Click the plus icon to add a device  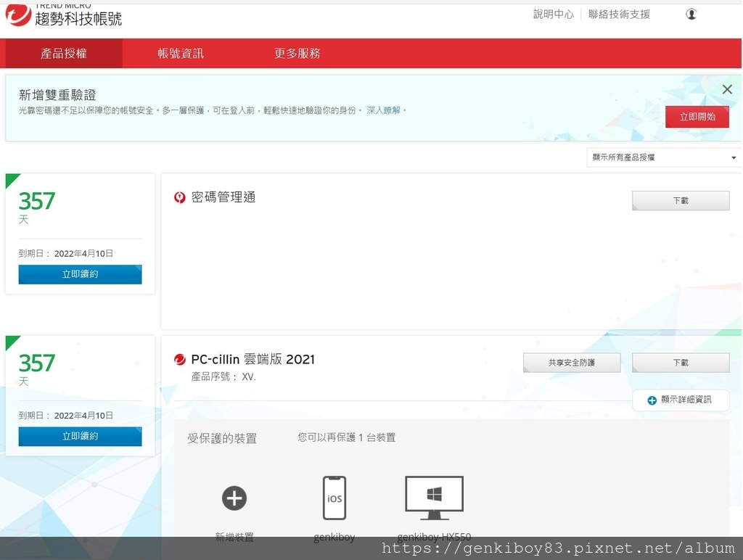(234, 498)
